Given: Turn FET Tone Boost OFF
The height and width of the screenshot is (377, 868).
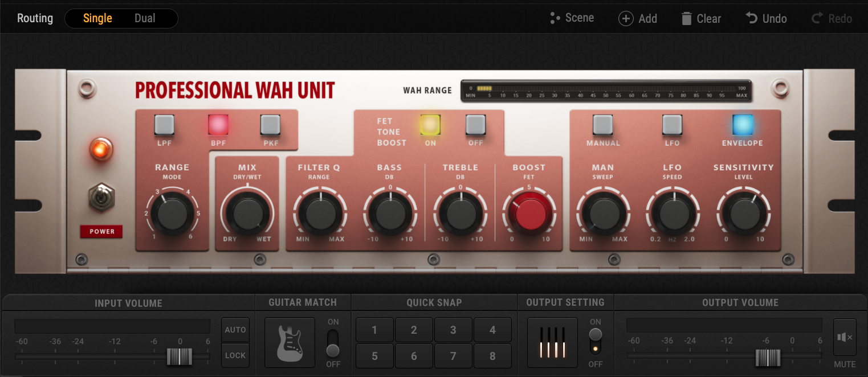Looking at the screenshot, I should pyautogui.click(x=476, y=124).
